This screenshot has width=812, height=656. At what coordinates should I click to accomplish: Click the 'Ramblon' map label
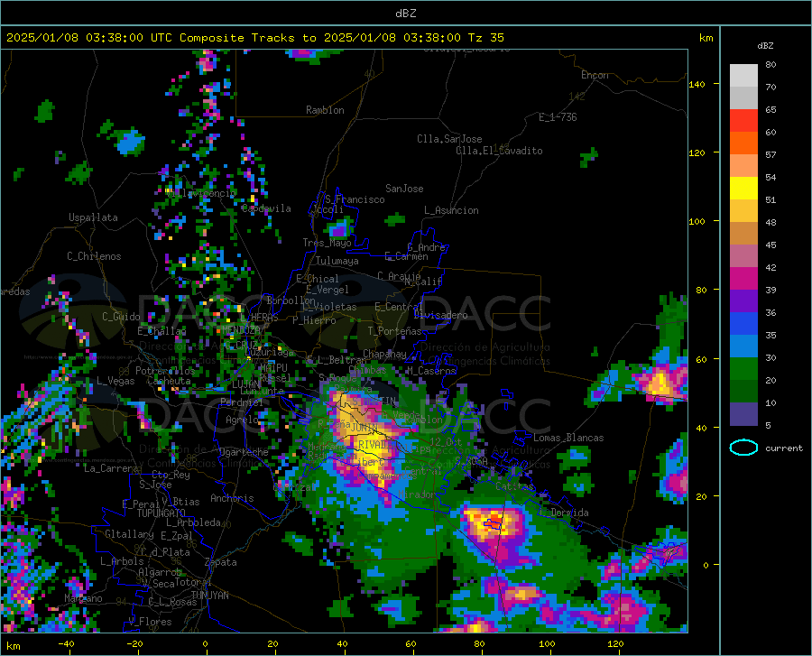pos(325,110)
